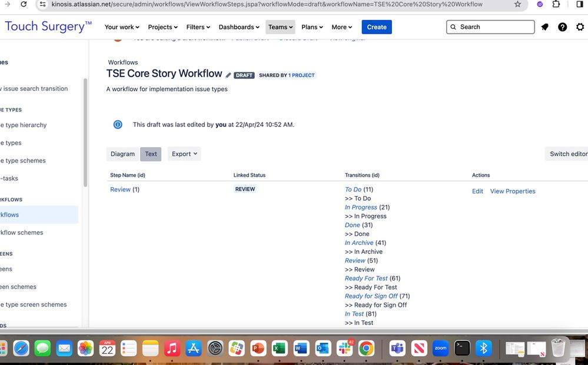Expand the Plans menu

[x=312, y=27]
